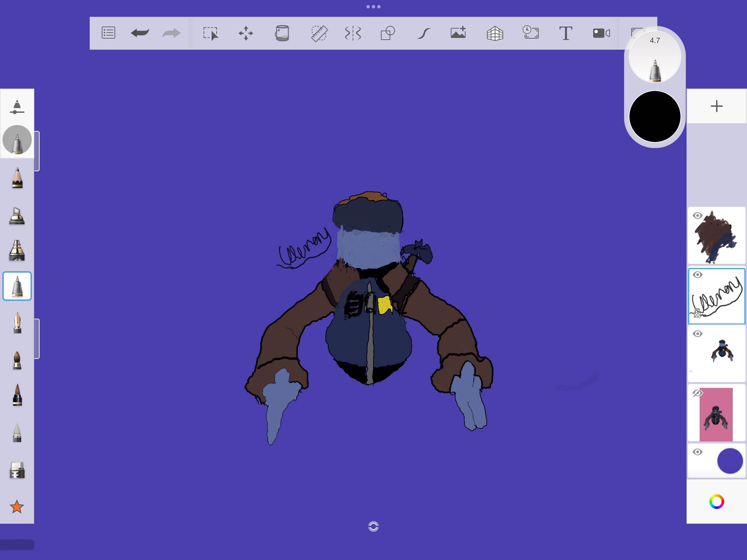Select the hard eraser tool
The height and width of the screenshot is (560, 747).
(17, 470)
